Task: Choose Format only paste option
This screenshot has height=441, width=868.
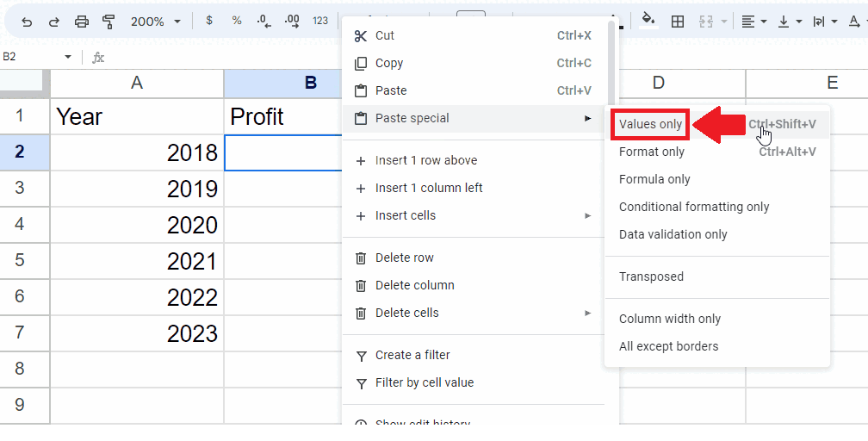Action: point(717,152)
